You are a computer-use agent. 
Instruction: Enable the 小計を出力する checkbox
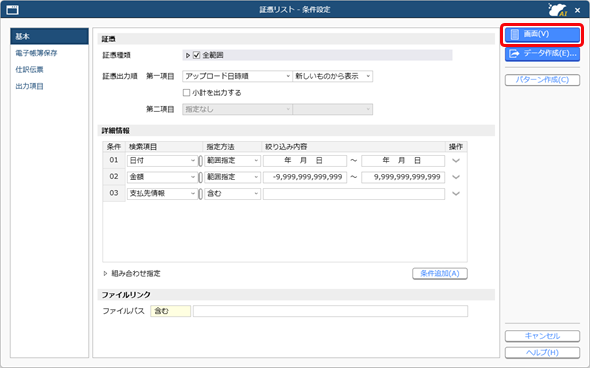186,93
